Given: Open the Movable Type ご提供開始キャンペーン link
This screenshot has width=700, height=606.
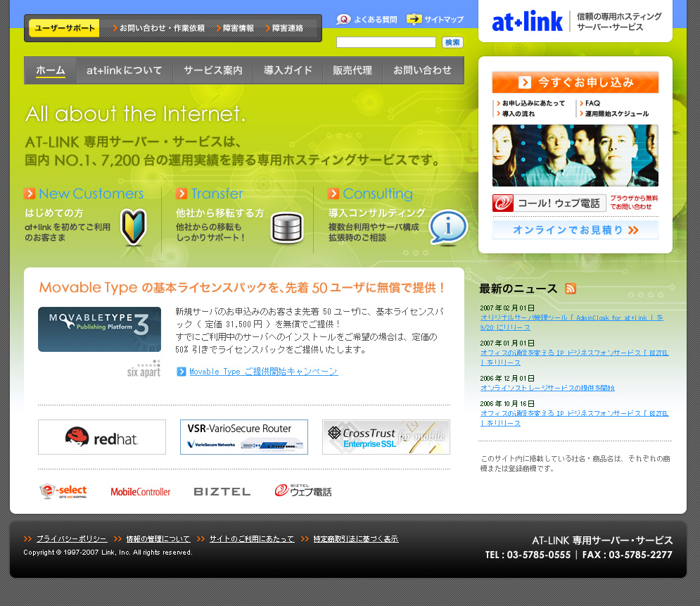Looking at the screenshot, I should [x=263, y=372].
